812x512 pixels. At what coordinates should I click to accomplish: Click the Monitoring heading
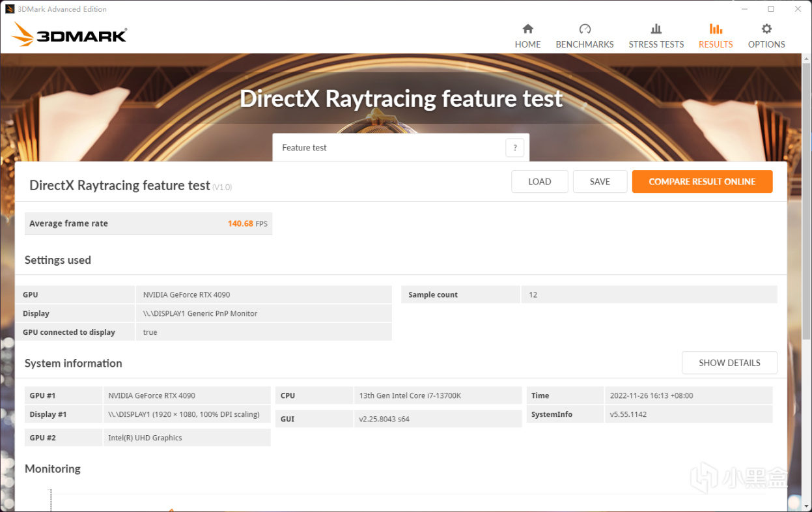pyautogui.click(x=53, y=468)
